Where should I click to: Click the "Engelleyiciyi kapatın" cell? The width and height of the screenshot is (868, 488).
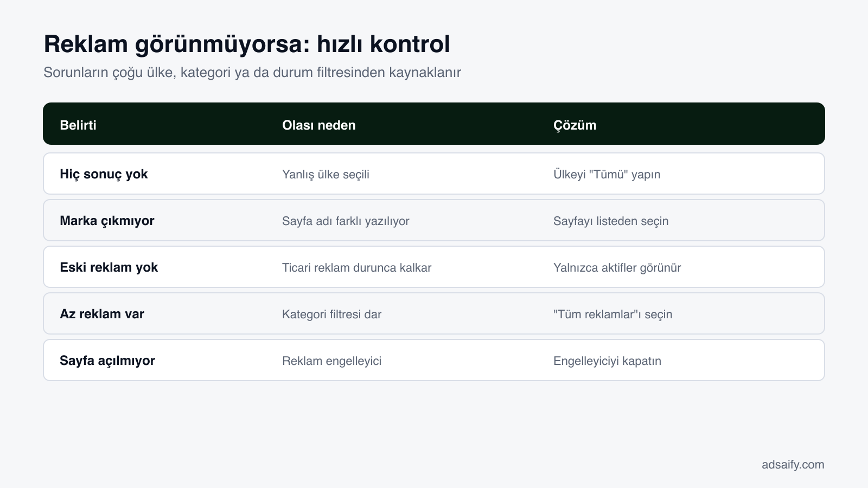tap(607, 361)
